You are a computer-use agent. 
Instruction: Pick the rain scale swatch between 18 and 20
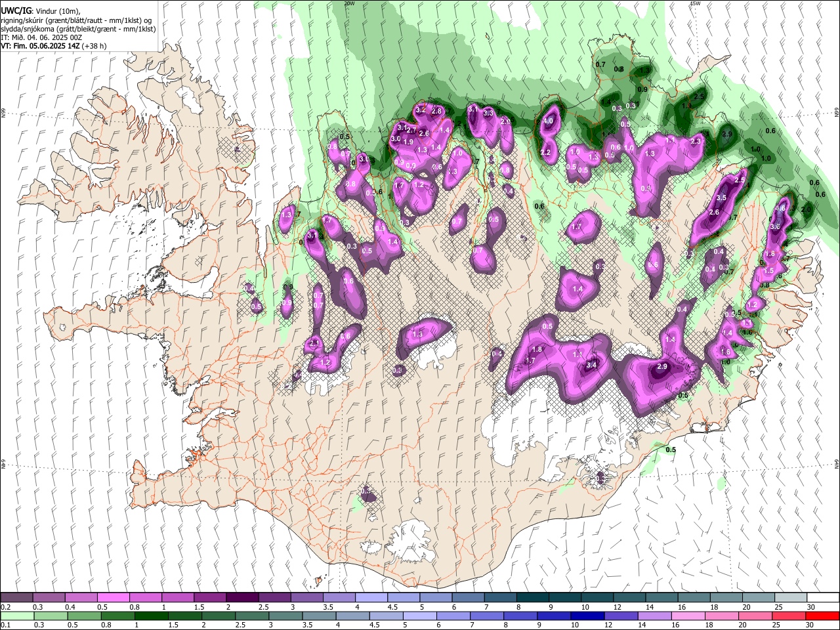721,616
